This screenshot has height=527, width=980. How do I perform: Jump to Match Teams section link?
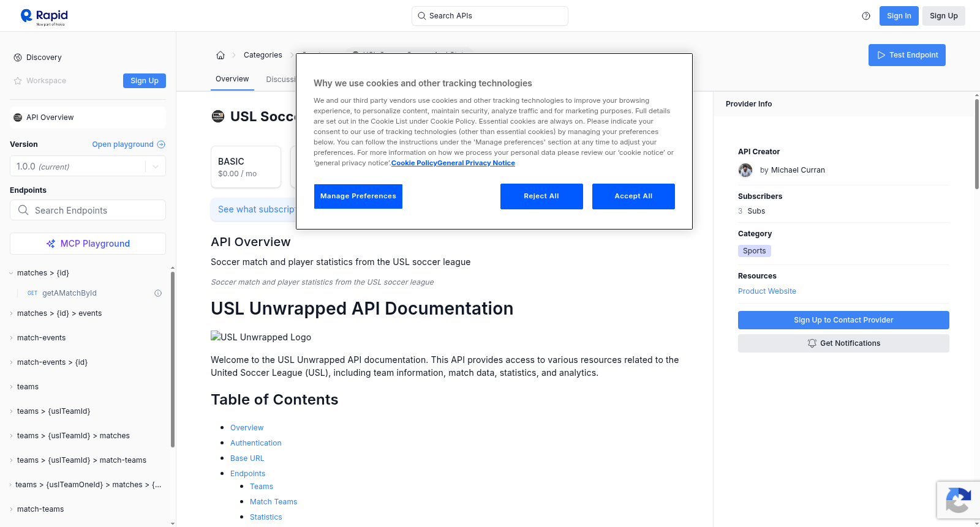273,502
